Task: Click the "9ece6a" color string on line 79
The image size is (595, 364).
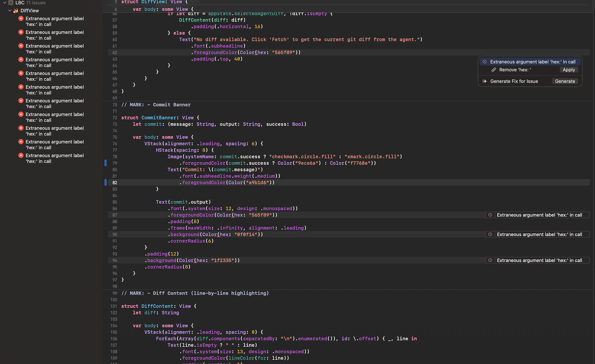Action: 307,163
